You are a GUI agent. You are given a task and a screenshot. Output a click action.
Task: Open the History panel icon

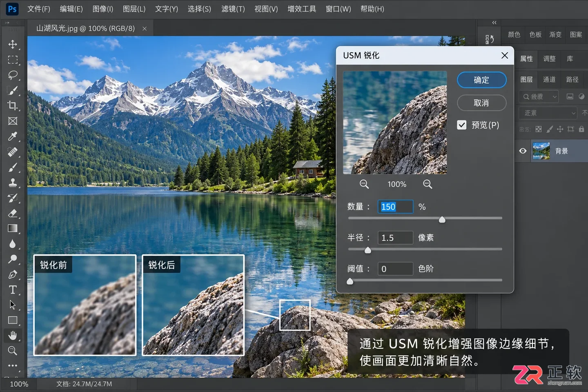point(490,39)
